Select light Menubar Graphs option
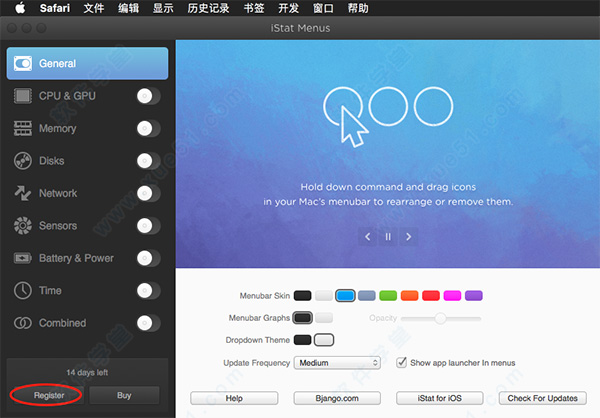Screen dimensions: 600x418 [x=324, y=318]
